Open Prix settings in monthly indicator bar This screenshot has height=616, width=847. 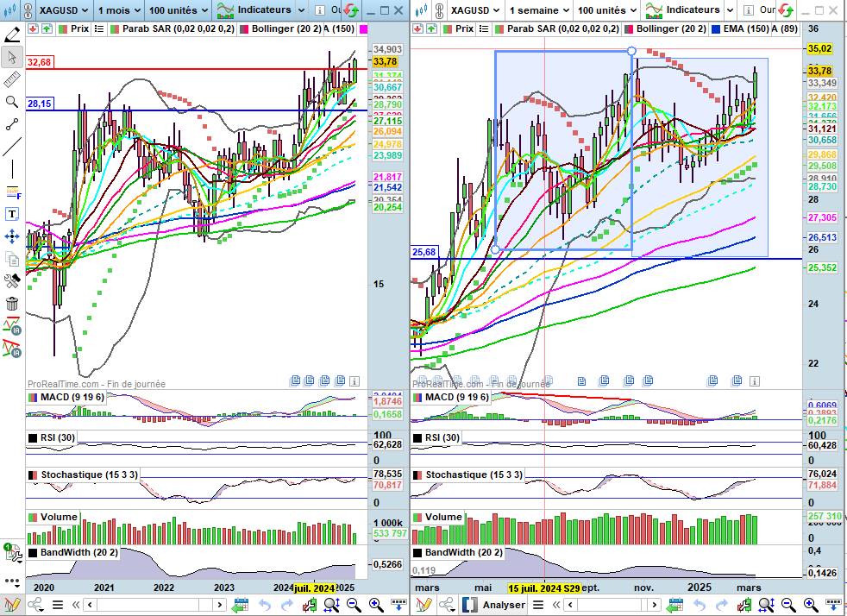click(73, 28)
